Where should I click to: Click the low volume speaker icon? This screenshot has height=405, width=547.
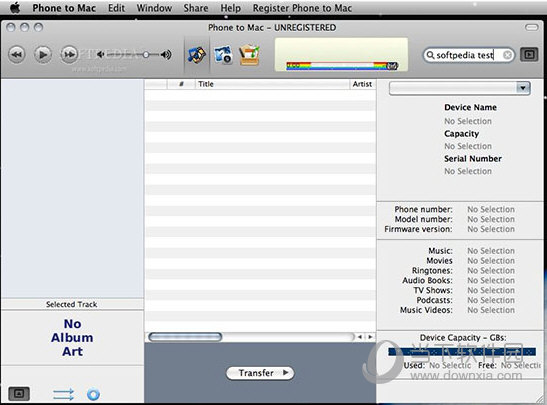click(x=101, y=54)
